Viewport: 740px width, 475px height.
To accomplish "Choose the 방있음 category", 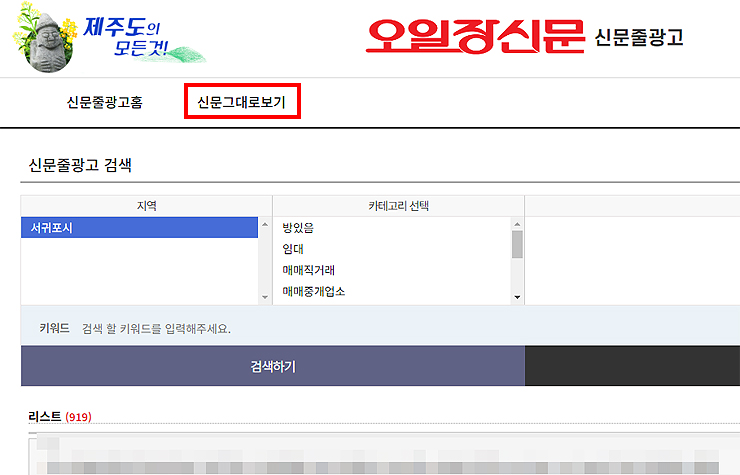I will click(298, 228).
